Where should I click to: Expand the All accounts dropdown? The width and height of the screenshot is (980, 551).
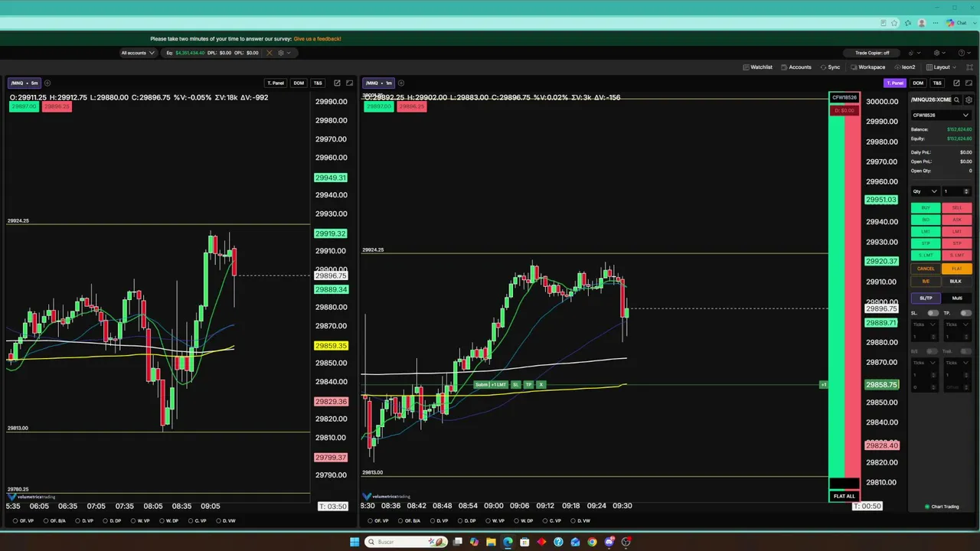click(138, 53)
